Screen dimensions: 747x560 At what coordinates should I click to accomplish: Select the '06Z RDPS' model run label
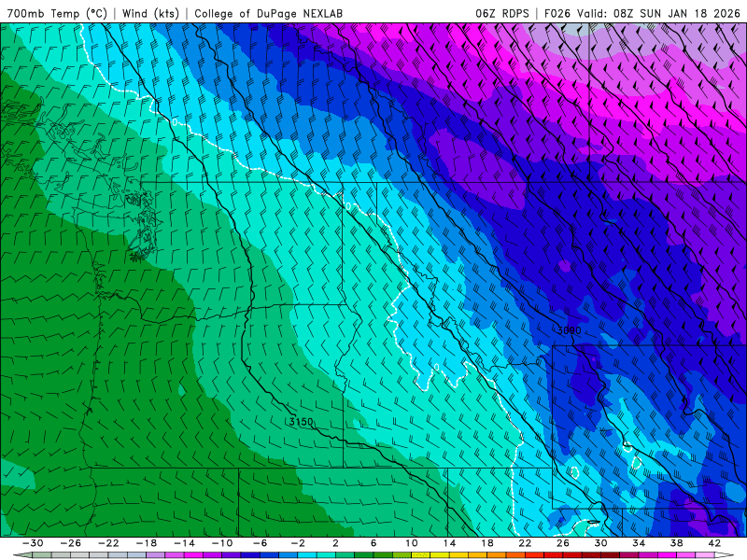[x=502, y=13]
